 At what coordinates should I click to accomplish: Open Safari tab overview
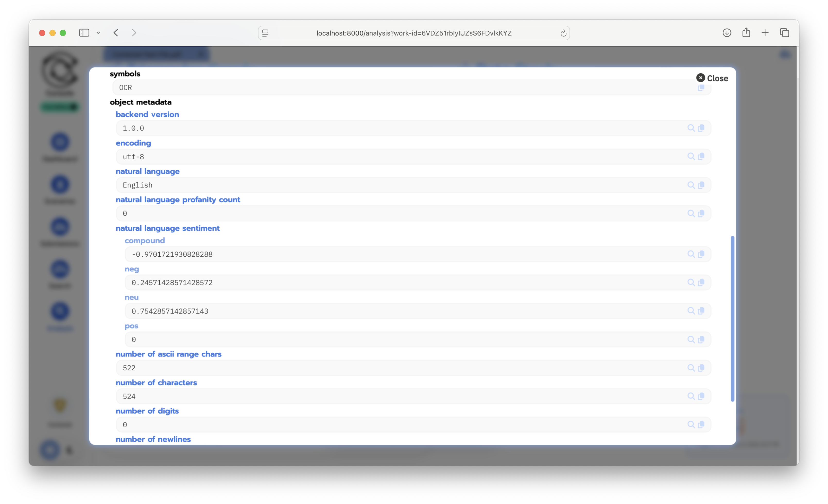click(x=784, y=33)
